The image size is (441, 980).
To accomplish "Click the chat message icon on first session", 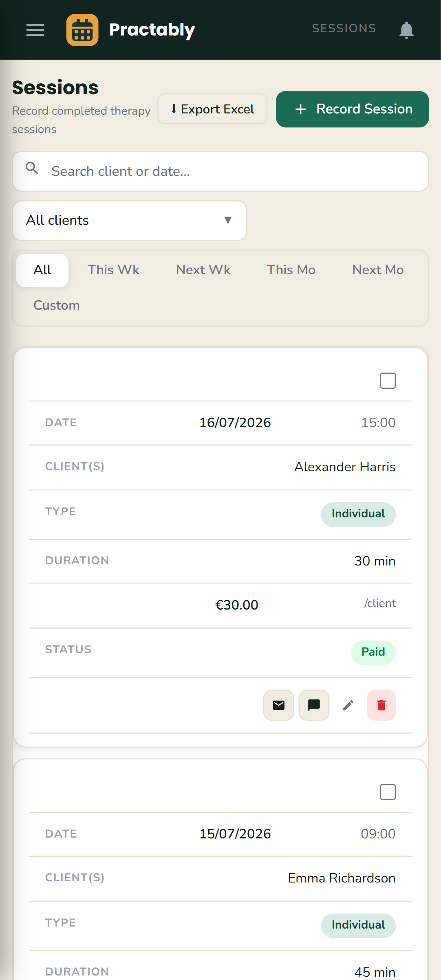I will click(x=314, y=705).
